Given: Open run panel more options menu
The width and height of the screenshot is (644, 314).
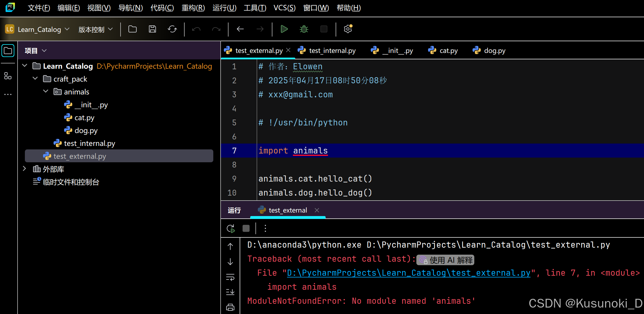Looking at the screenshot, I should pyautogui.click(x=265, y=228).
